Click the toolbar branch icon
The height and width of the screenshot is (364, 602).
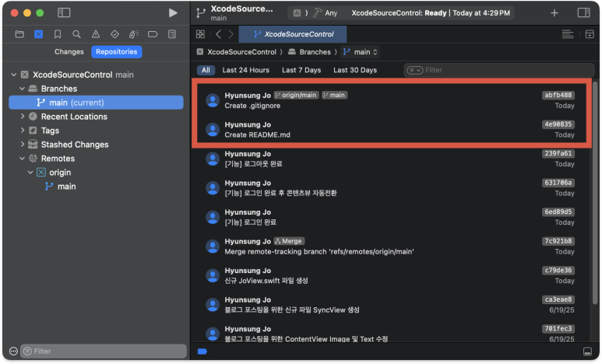coord(200,12)
